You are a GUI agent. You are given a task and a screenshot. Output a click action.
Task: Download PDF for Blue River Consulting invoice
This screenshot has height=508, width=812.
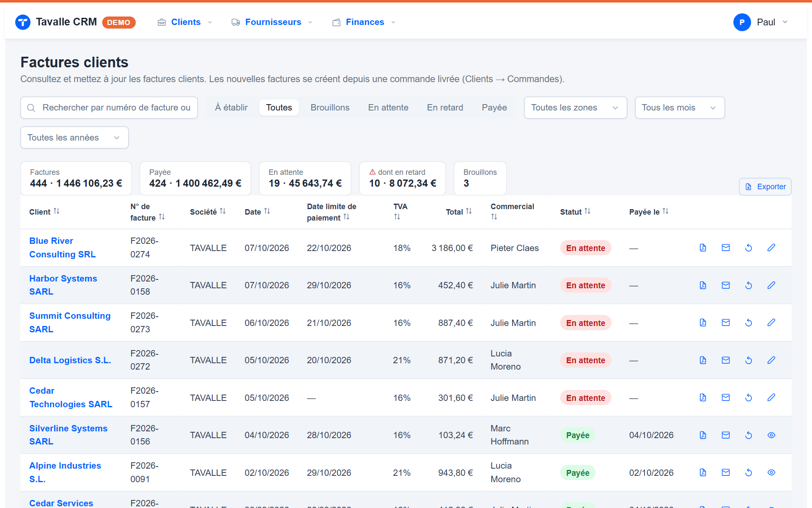pos(703,248)
